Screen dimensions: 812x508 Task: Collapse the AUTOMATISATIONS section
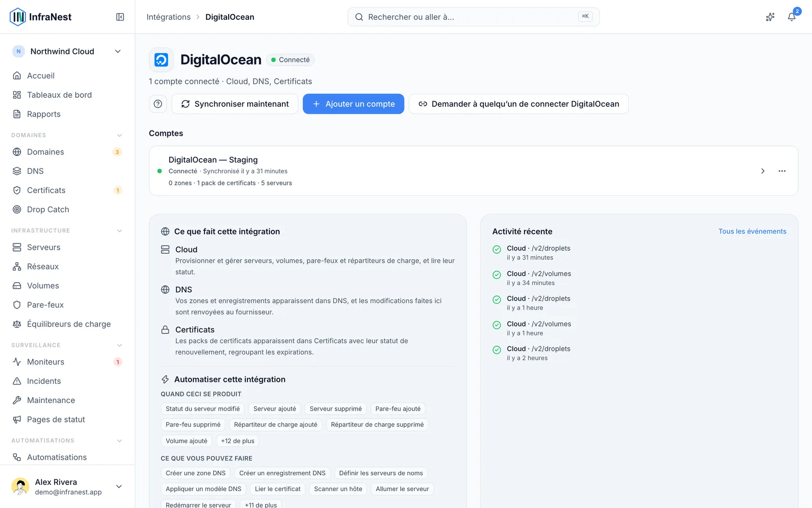[119, 441]
